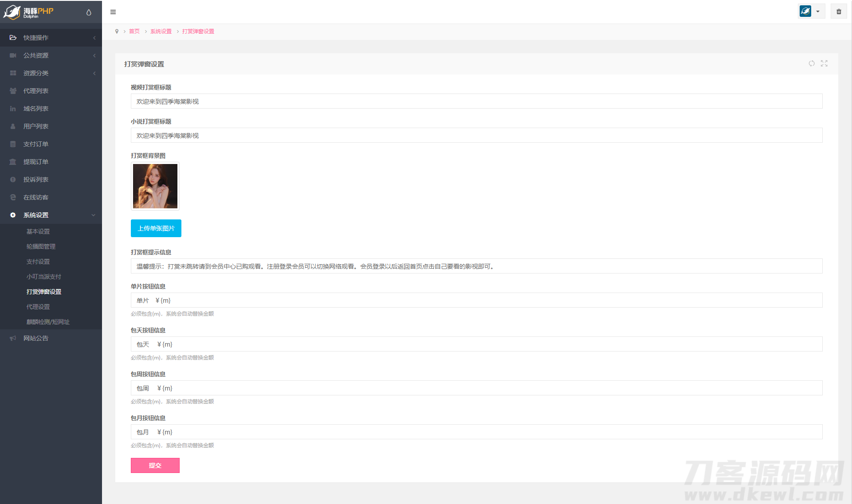Click the 首页 breadcrumb link
Image resolution: width=852 pixels, height=504 pixels.
[134, 31]
